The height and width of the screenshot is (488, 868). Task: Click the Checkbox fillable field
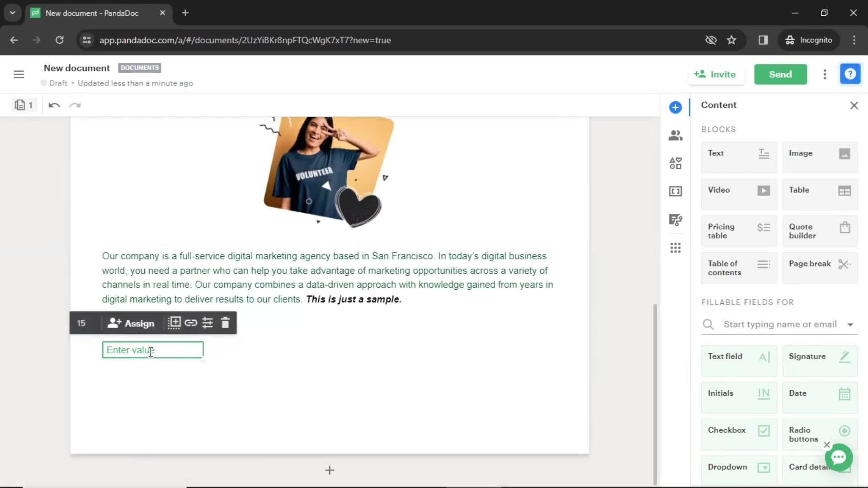[x=739, y=430]
